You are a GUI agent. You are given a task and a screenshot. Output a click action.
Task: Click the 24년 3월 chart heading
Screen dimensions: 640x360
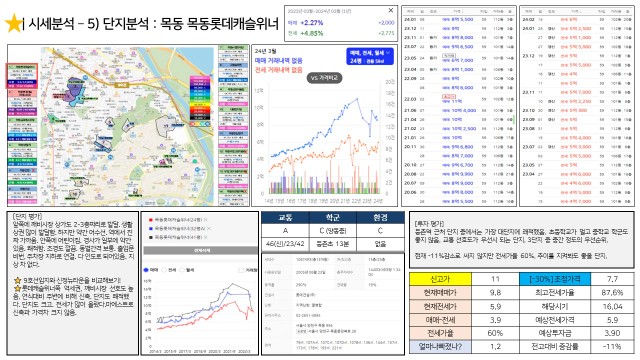coord(265,51)
